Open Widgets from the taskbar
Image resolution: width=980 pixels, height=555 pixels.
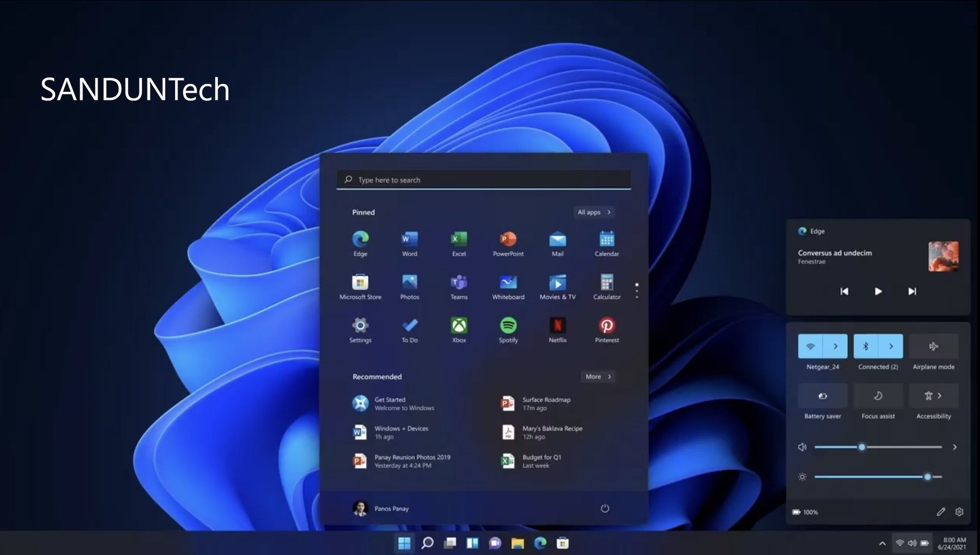point(472,543)
